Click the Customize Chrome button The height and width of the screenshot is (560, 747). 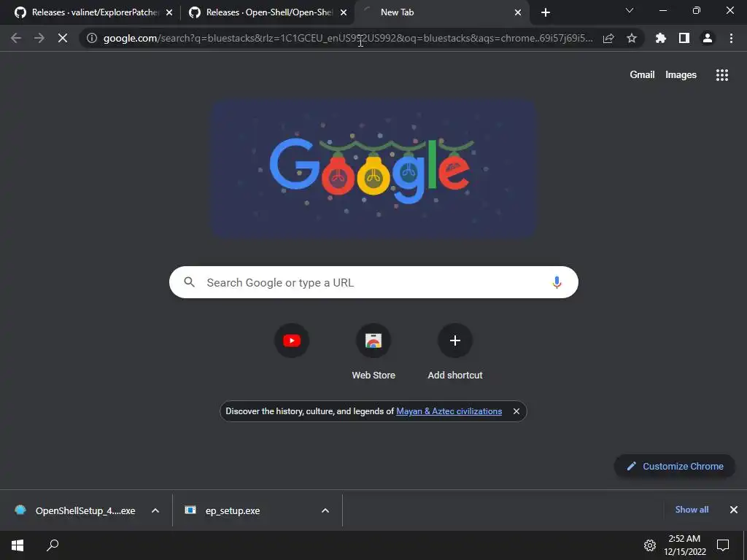pos(675,466)
